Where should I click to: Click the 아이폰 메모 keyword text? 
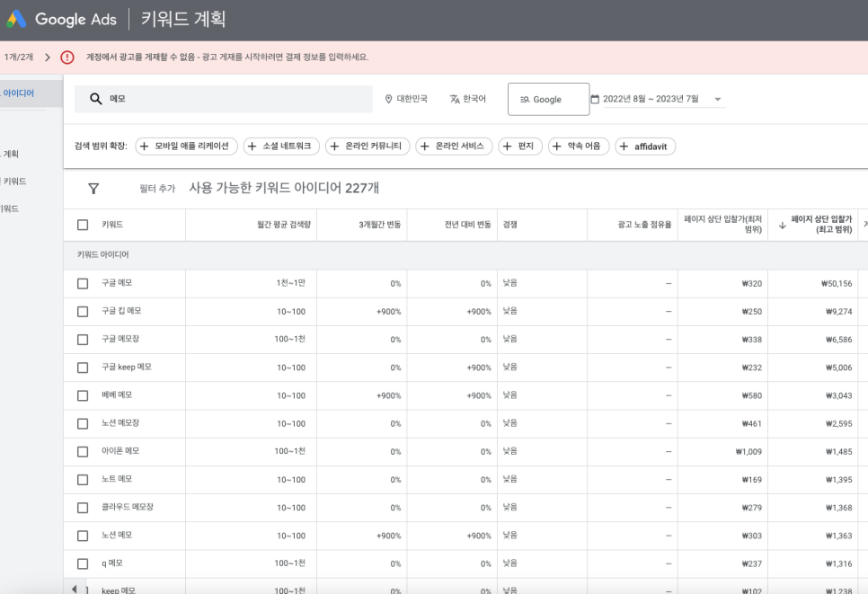tap(120, 451)
